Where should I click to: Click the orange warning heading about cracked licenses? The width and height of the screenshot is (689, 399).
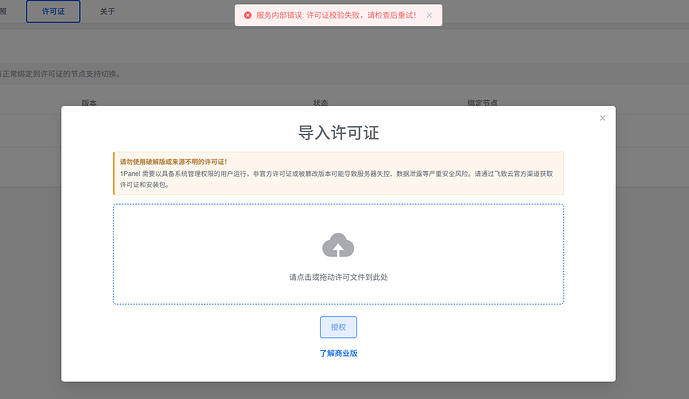tap(174, 162)
